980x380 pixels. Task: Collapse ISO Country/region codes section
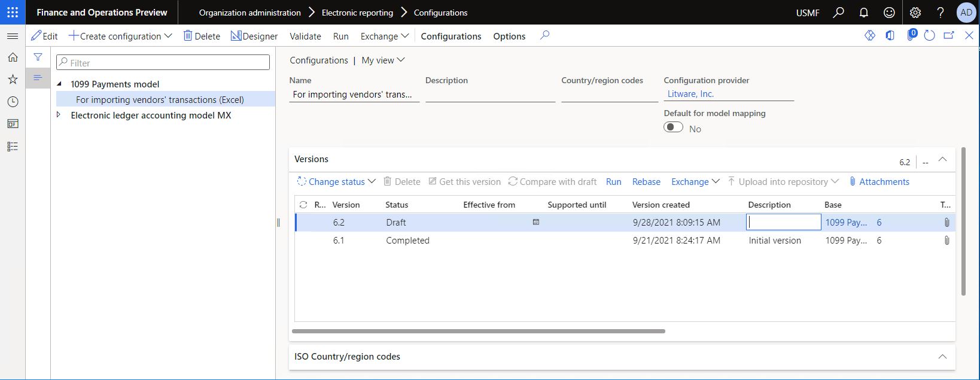(x=942, y=357)
